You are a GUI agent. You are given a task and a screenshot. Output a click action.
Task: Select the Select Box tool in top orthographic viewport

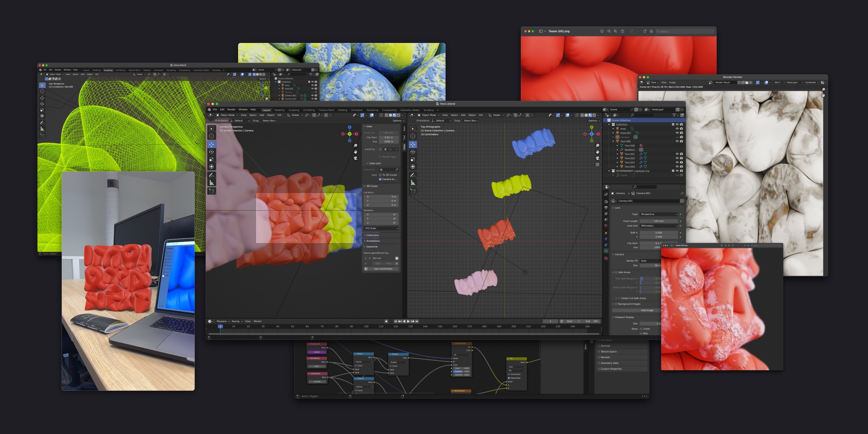413,129
